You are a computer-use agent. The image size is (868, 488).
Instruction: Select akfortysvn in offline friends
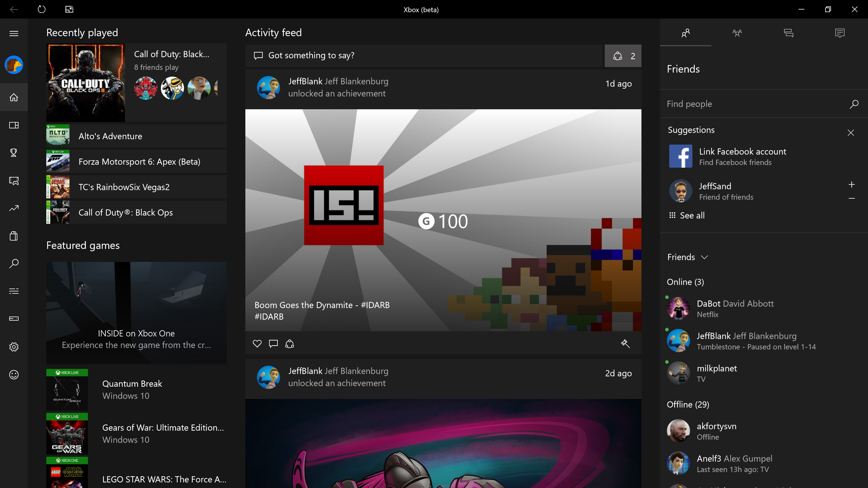coord(764,431)
